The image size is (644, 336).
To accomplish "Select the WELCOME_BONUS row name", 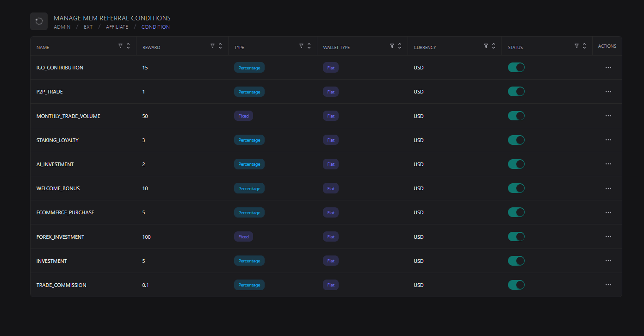I will [58, 188].
